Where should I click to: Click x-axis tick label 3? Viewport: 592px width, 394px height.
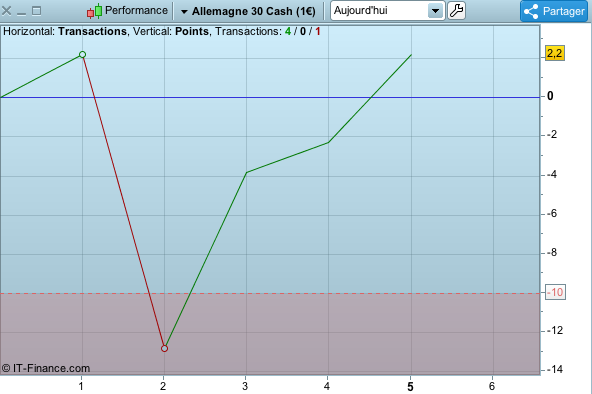point(245,386)
